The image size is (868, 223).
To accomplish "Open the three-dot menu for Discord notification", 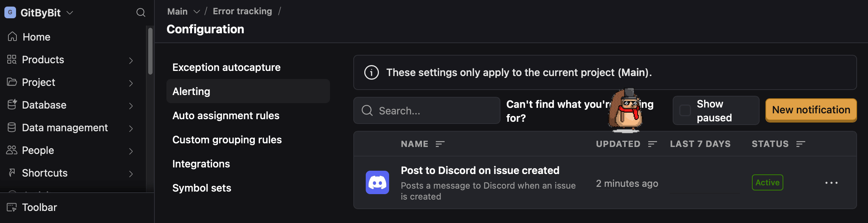I will point(831,183).
